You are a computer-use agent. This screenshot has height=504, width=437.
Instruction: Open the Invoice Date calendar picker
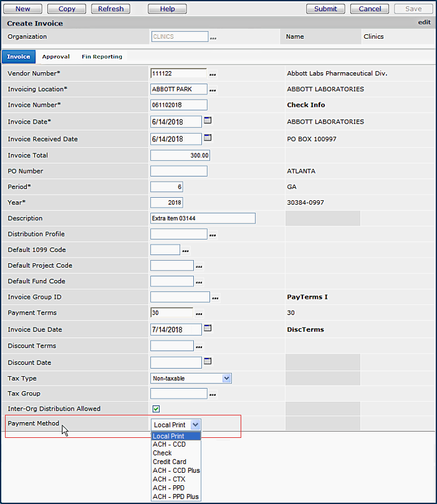tap(208, 121)
